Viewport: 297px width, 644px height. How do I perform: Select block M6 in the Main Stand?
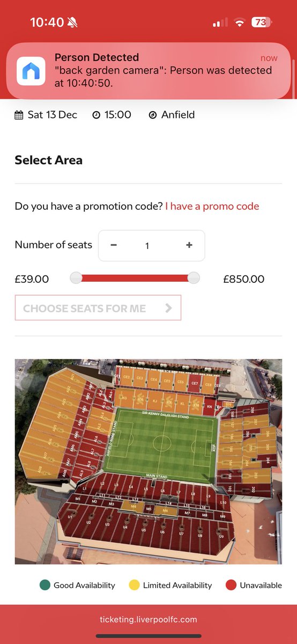click(x=165, y=511)
